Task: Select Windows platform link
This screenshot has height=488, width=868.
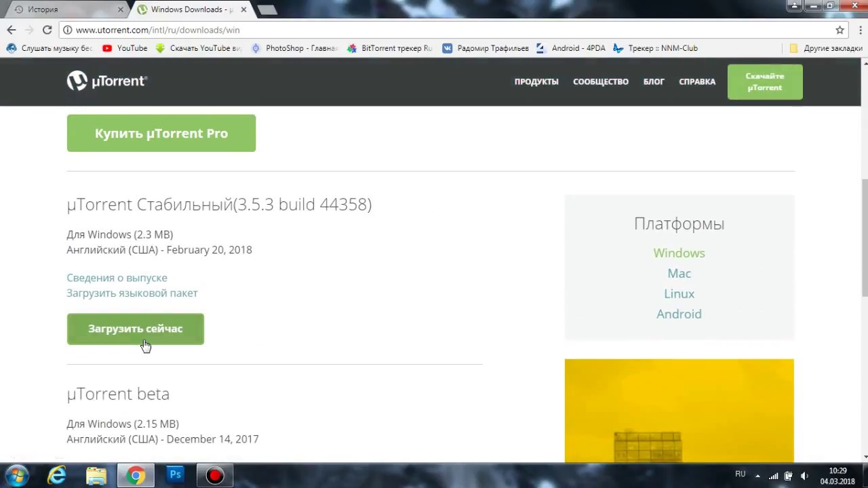Action: (679, 253)
